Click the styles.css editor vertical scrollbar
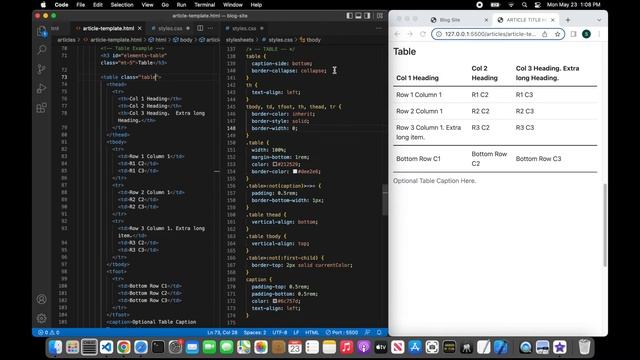 [385, 200]
